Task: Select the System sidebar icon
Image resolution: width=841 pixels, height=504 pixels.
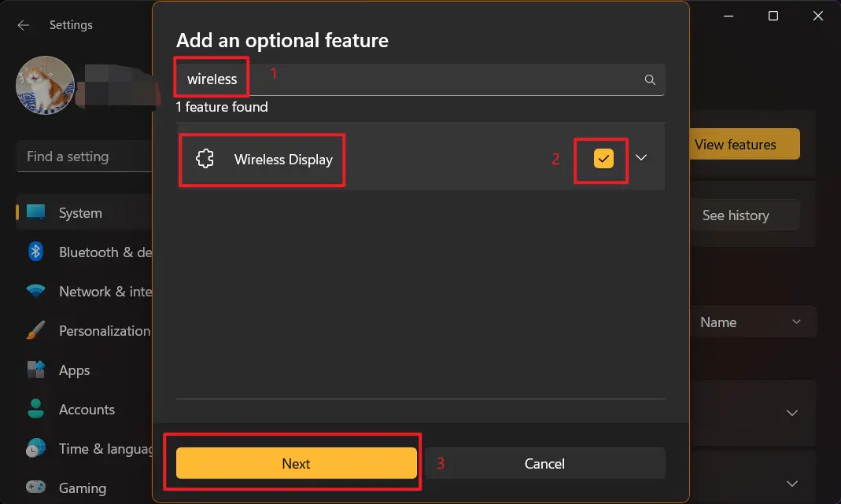Action: pos(35,212)
